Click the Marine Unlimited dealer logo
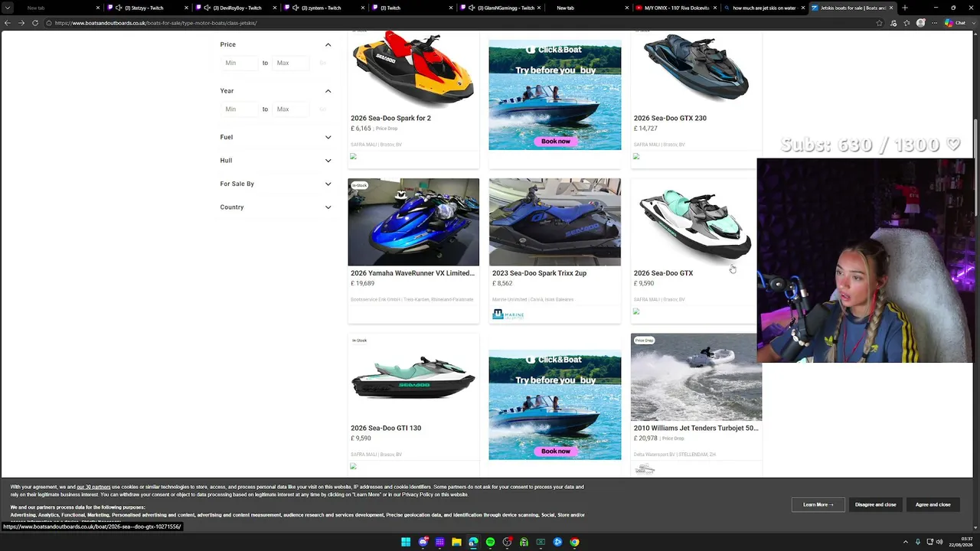This screenshot has width=980, height=551. [508, 314]
